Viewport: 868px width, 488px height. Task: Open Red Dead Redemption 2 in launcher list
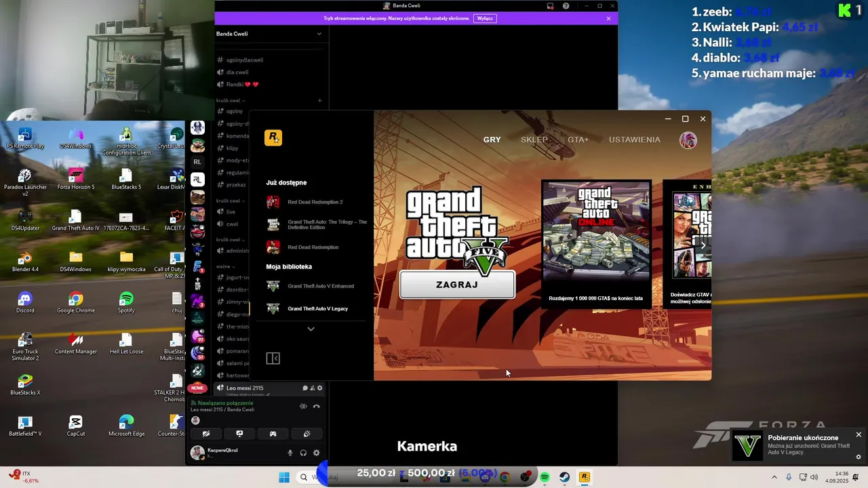tap(317, 202)
